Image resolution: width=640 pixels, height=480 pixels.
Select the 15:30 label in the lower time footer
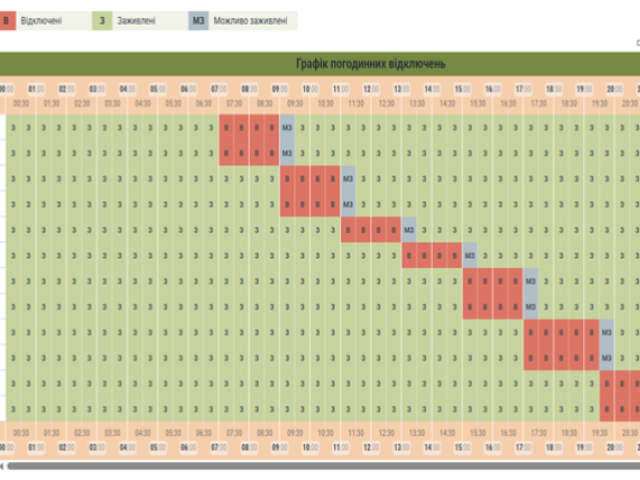tap(478, 433)
